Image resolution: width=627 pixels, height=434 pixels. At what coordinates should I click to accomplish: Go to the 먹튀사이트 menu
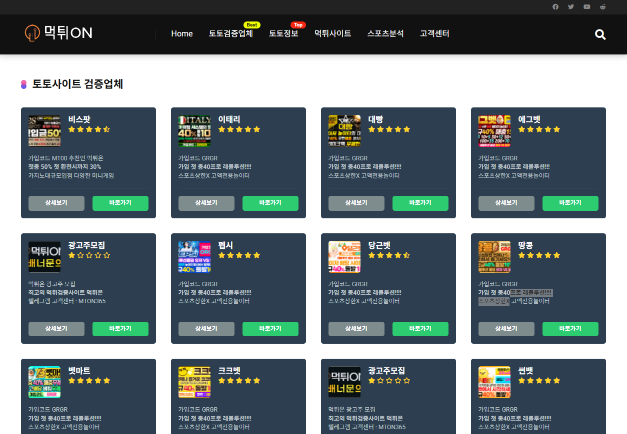click(x=333, y=34)
